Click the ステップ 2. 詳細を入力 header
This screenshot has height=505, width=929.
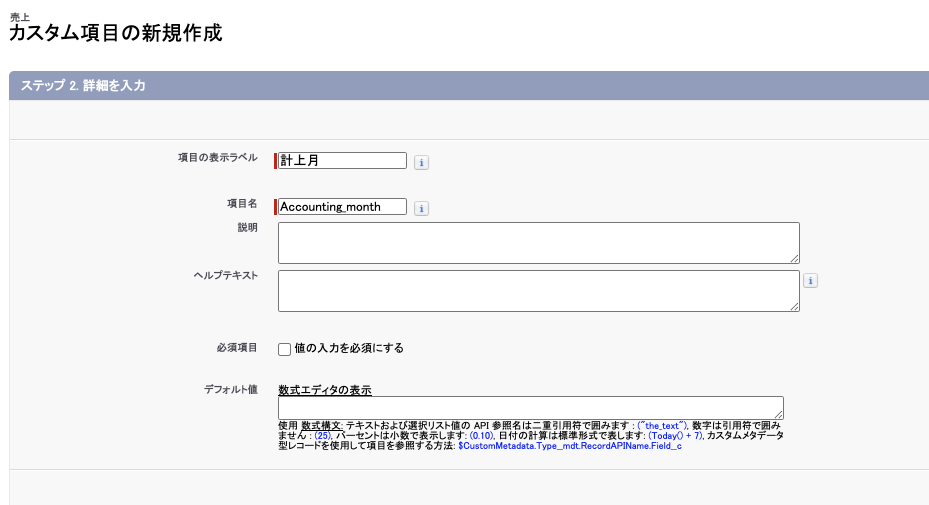click(83, 85)
